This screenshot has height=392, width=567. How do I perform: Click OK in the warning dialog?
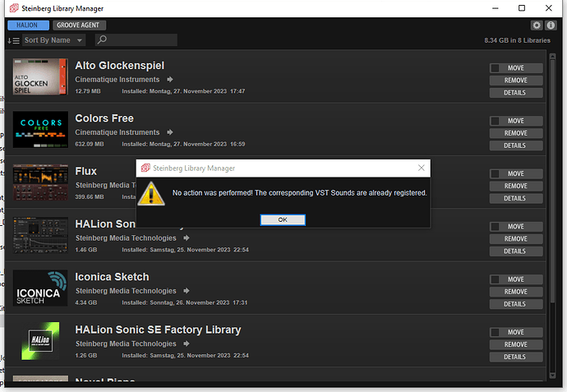283,219
